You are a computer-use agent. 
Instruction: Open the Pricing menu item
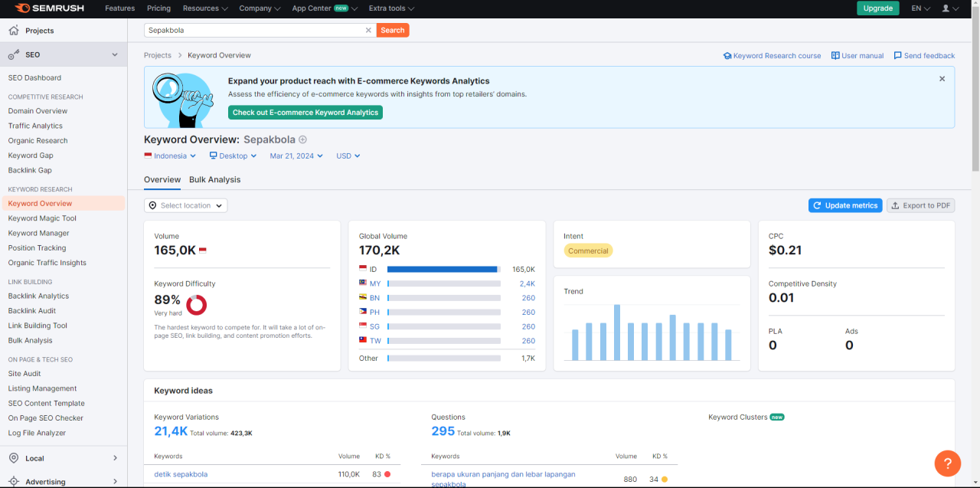[x=158, y=8]
